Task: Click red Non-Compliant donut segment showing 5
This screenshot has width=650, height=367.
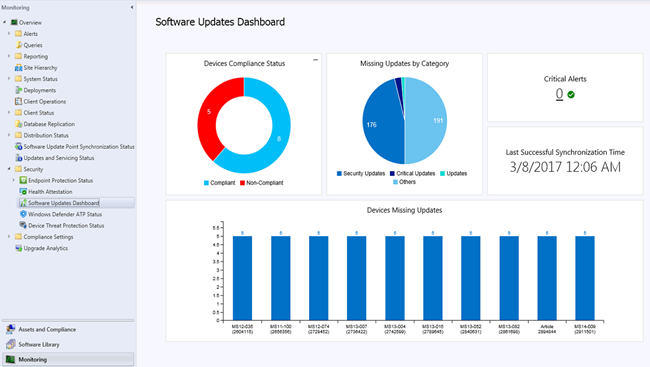Action: [x=209, y=112]
